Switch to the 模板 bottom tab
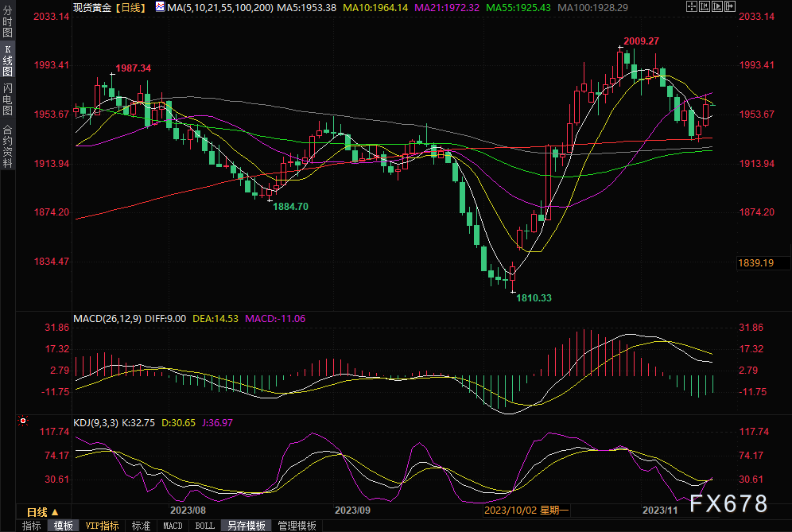The width and height of the screenshot is (792, 532). click(x=63, y=526)
